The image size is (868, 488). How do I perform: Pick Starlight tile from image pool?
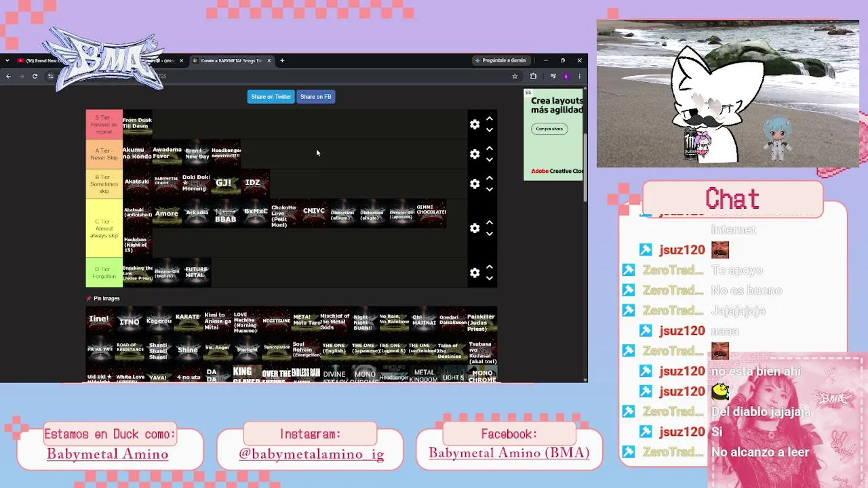(x=248, y=350)
